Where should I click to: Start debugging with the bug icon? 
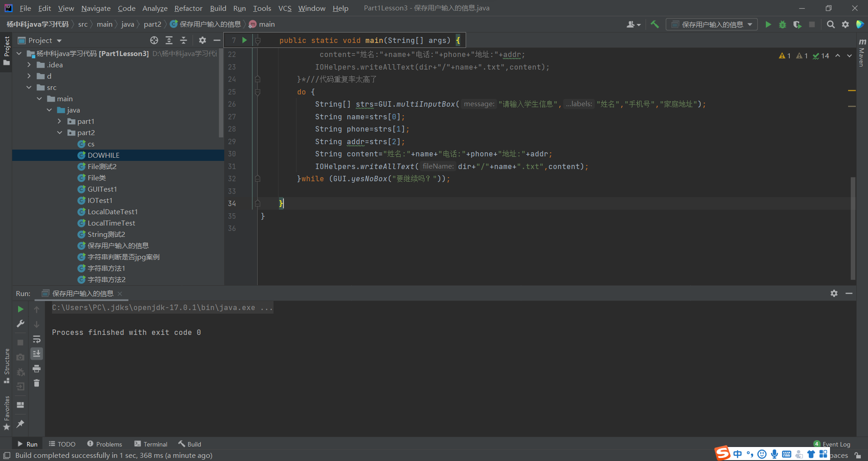(x=783, y=24)
